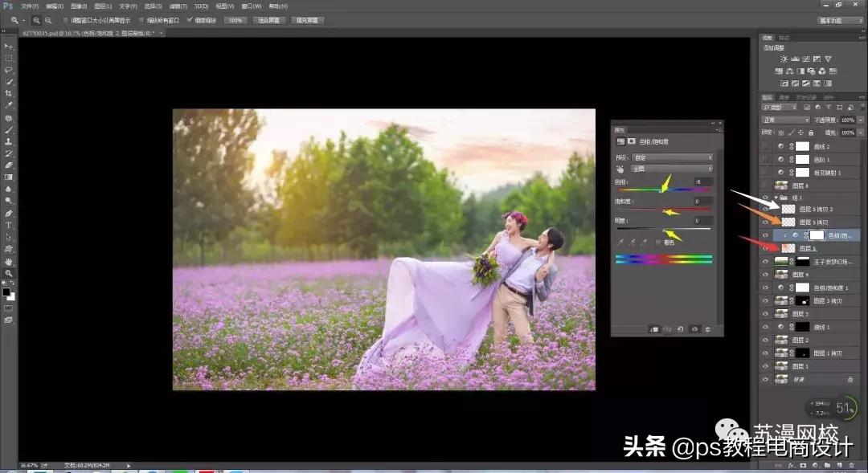868x473 pixels.
Task: Enable the 着色 colorize checkbox
Action: click(x=657, y=243)
